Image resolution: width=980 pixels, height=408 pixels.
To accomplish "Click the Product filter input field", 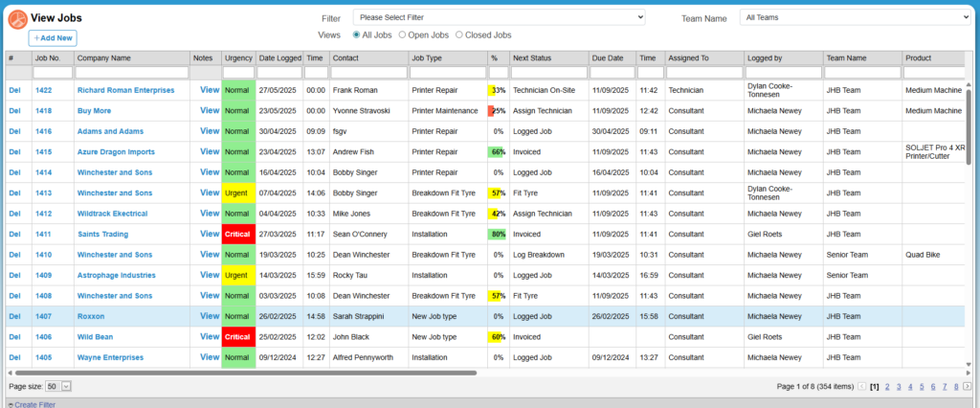I will [935, 73].
